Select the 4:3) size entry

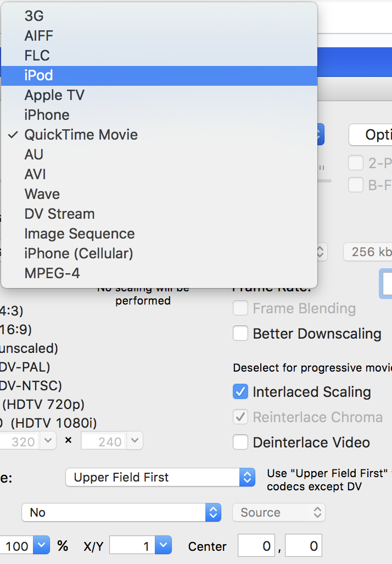[12, 311]
